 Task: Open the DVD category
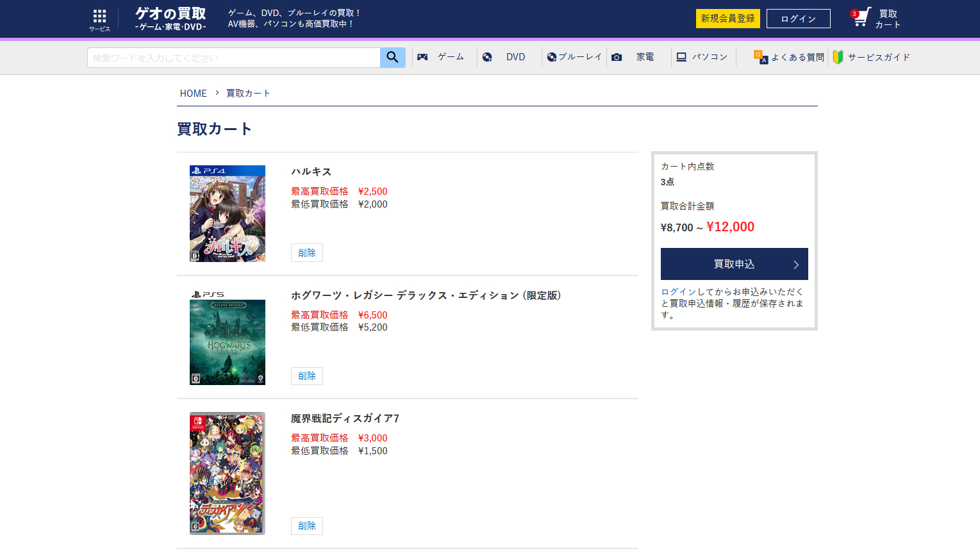click(x=515, y=57)
